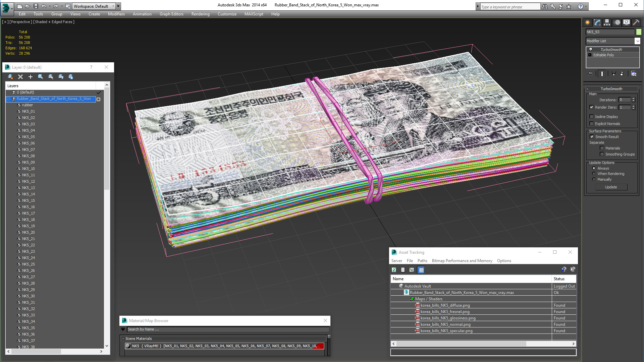644x362 pixels.
Task: Select korea_bills_NK5_normal.png asset
Action: (445, 324)
